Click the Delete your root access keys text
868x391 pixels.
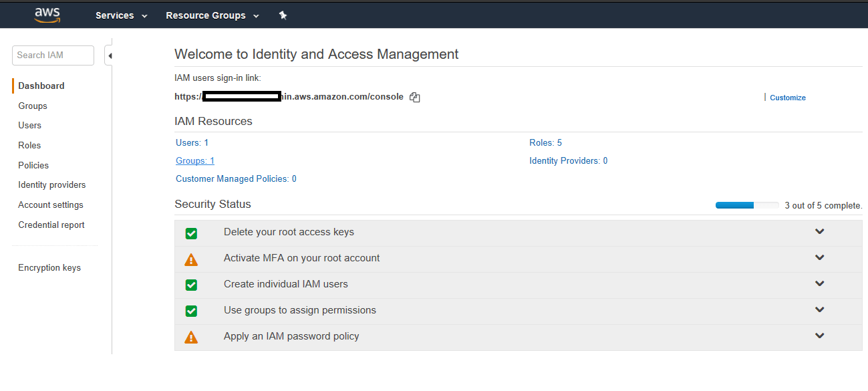coord(289,232)
